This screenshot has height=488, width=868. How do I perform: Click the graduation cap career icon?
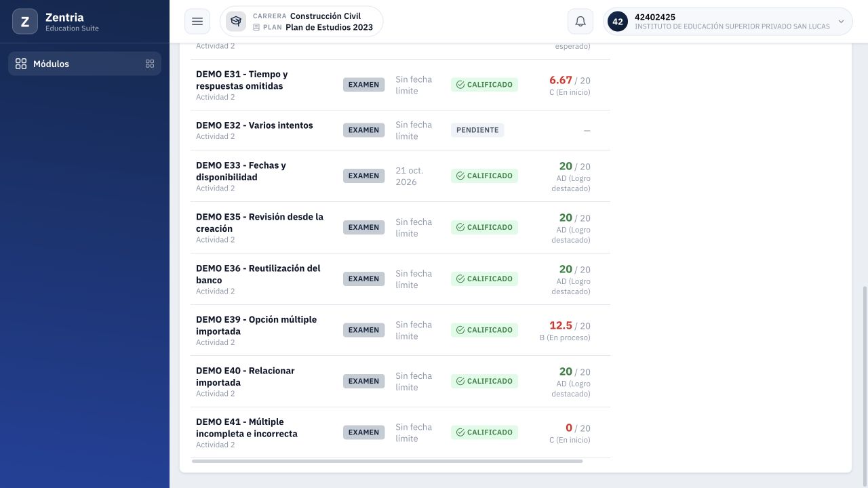(236, 22)
